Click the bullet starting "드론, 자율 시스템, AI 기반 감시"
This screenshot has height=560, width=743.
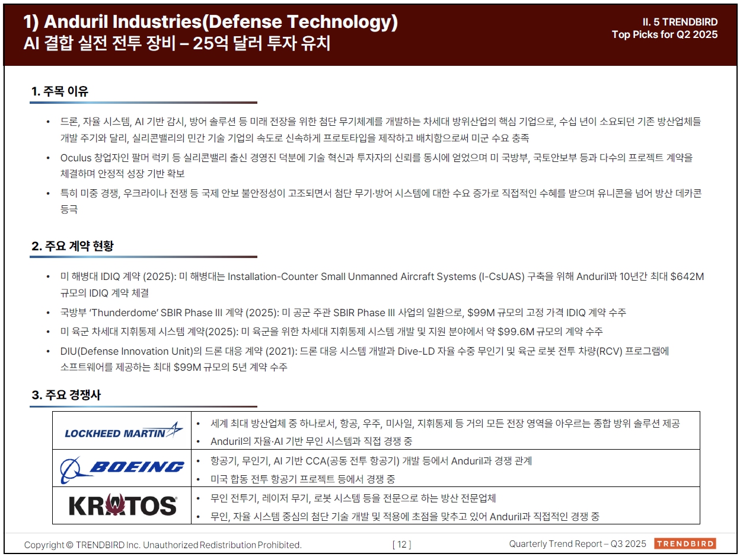(x=381, y=129)
